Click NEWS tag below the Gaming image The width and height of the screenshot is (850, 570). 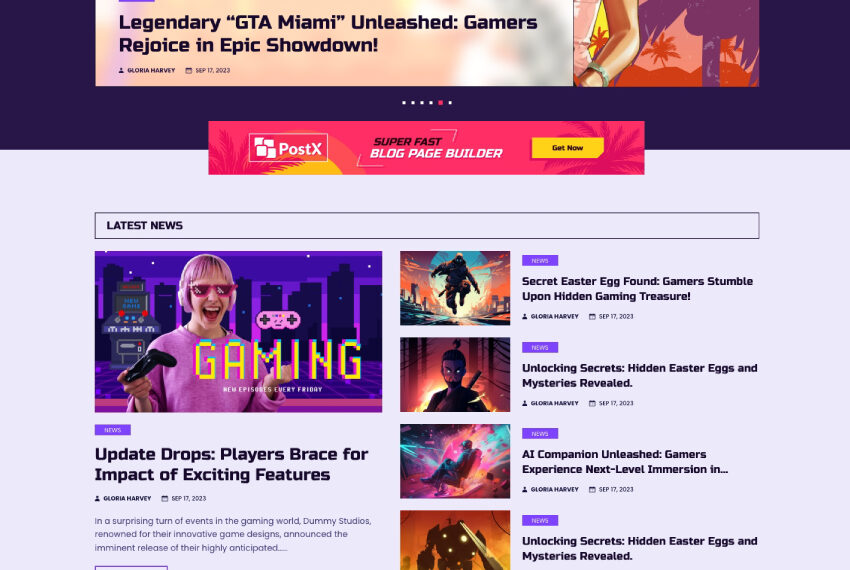click(x=113, y=430)
